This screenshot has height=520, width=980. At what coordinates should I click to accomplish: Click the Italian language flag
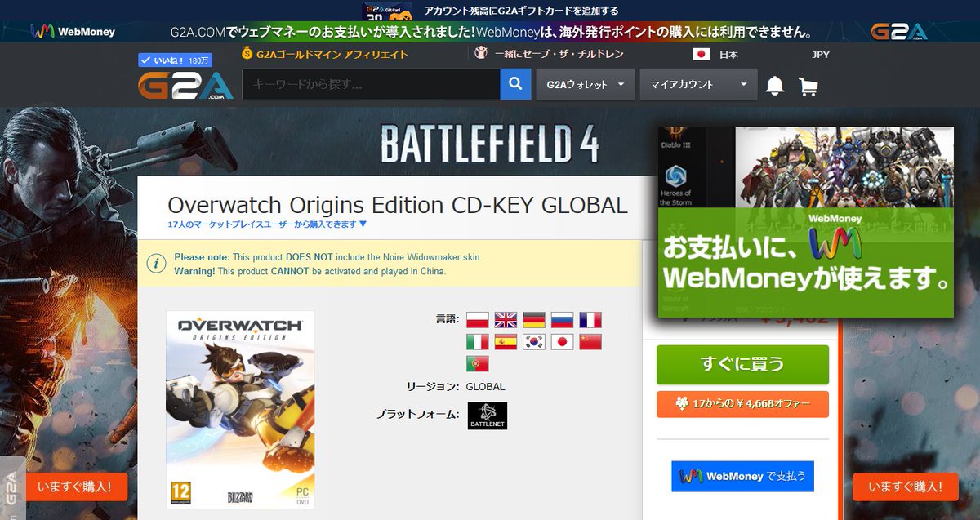pos(478,342)
